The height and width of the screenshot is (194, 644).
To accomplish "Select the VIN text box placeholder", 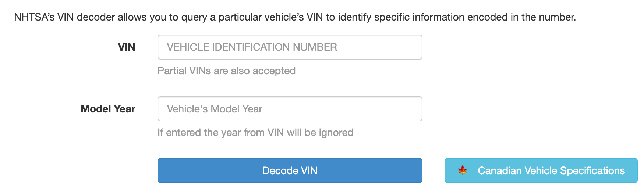I will click(x=252, y=47).
